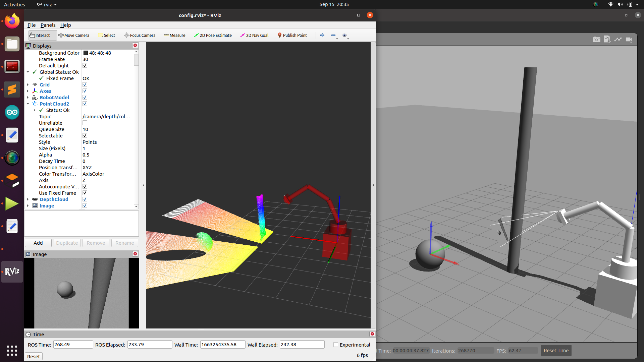Click the Reset button in Time panel
Screen dimensions: 644x362
34,357
